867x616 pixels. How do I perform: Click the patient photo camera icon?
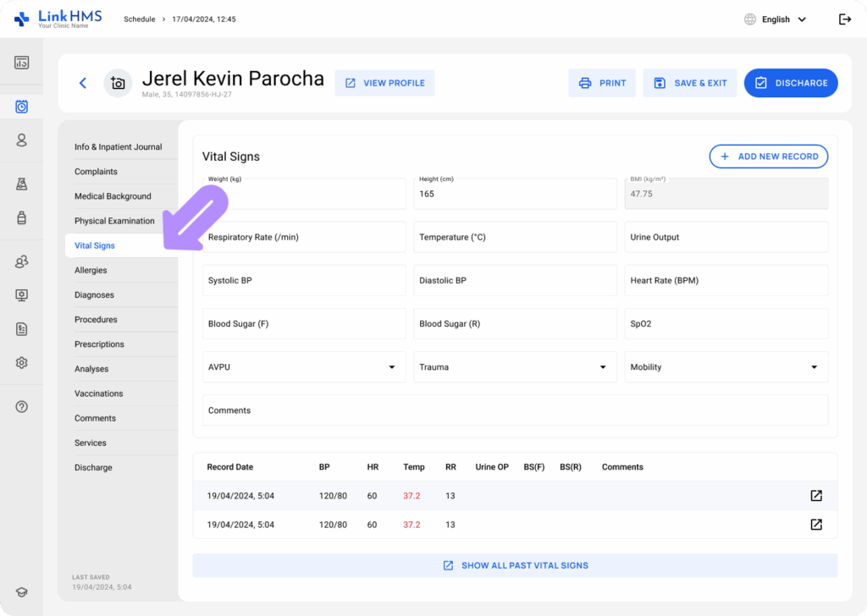pos(118,83)
